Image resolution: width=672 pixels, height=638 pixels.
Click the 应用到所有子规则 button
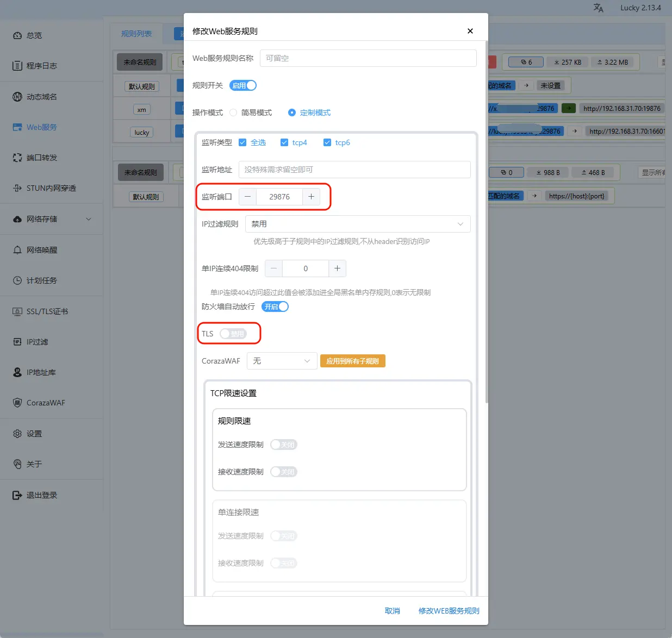(x=352, y=361)
